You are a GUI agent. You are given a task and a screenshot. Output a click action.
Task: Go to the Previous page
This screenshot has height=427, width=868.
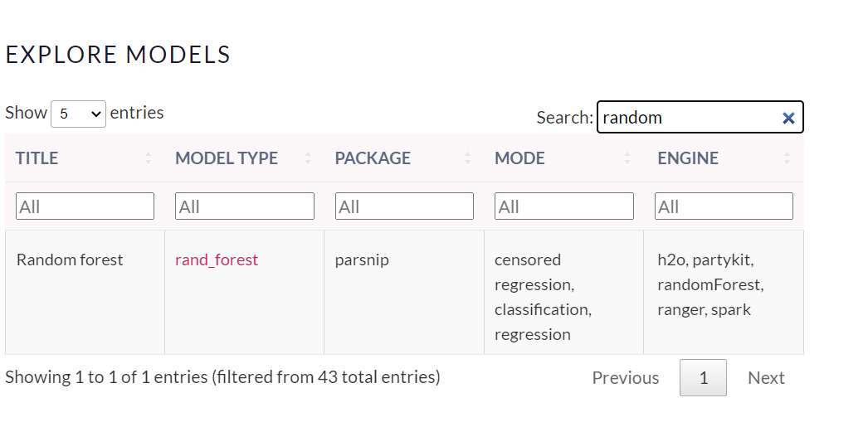[x=625, y=378]
